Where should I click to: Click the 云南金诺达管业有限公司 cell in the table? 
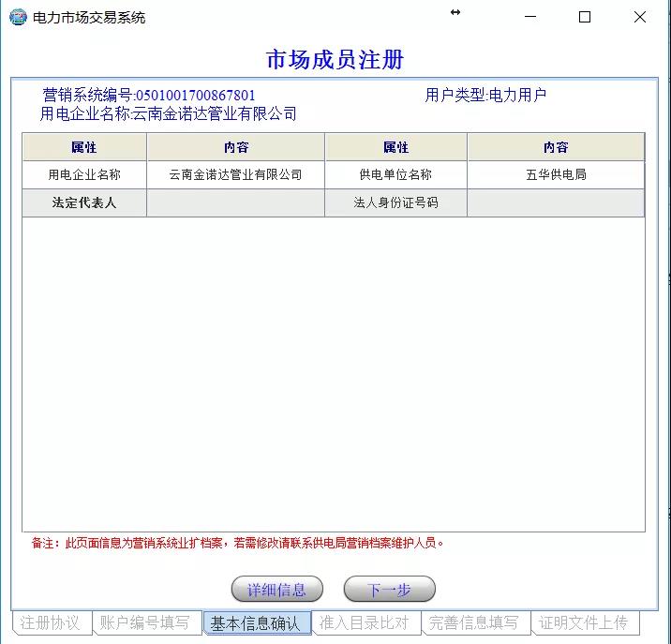tap(235, 174)
